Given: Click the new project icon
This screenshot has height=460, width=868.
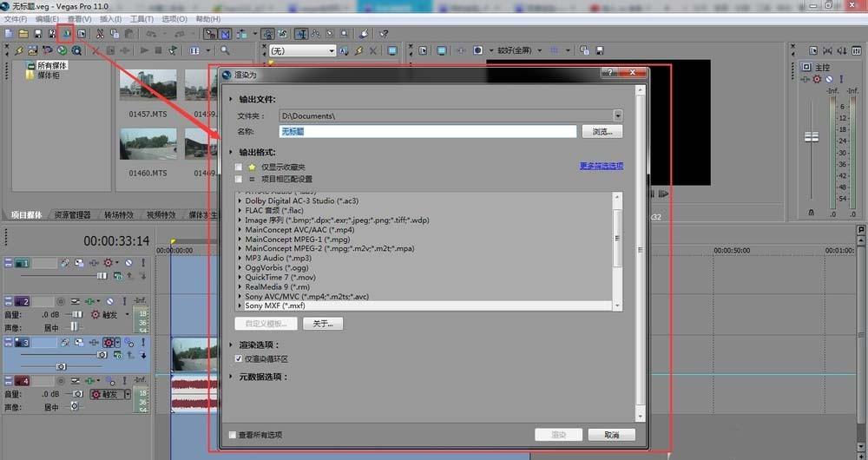Looking at the screenshot, I should 9,34.
